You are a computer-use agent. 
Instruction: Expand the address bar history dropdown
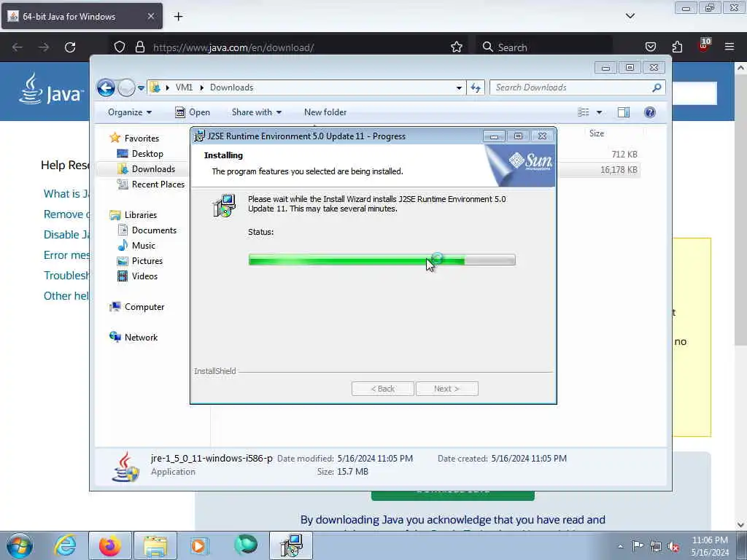[459, 87]
